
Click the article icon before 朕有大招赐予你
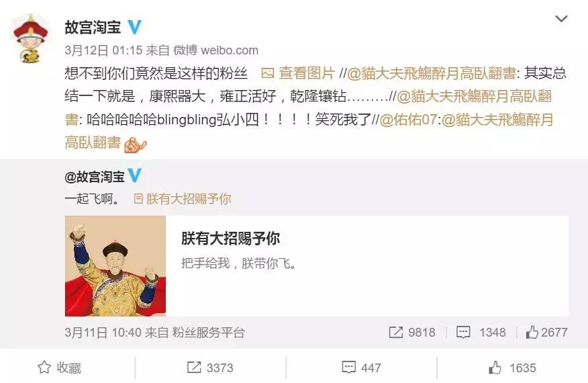(x=138, y=198)
